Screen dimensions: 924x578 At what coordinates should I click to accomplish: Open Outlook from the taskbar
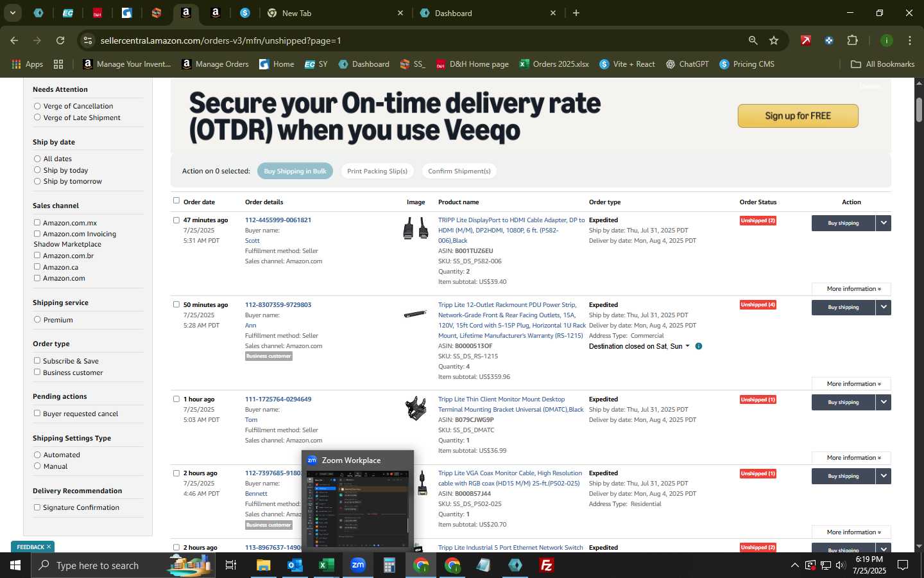(295, 565)
